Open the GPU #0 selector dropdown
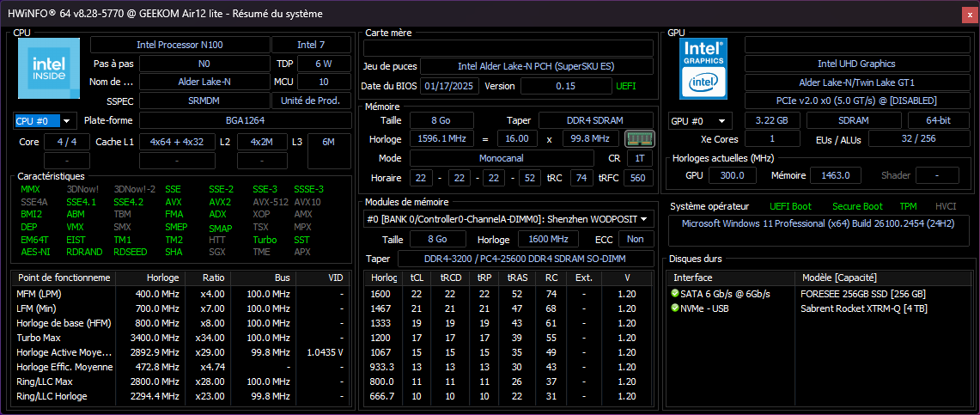Screen dimensions: 980x415 point(699,120)
